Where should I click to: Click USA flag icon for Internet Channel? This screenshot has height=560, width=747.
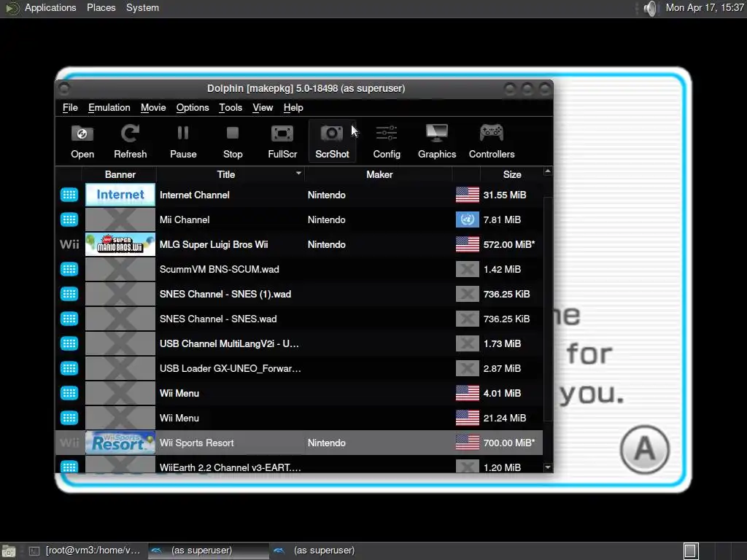pos(468,195)
